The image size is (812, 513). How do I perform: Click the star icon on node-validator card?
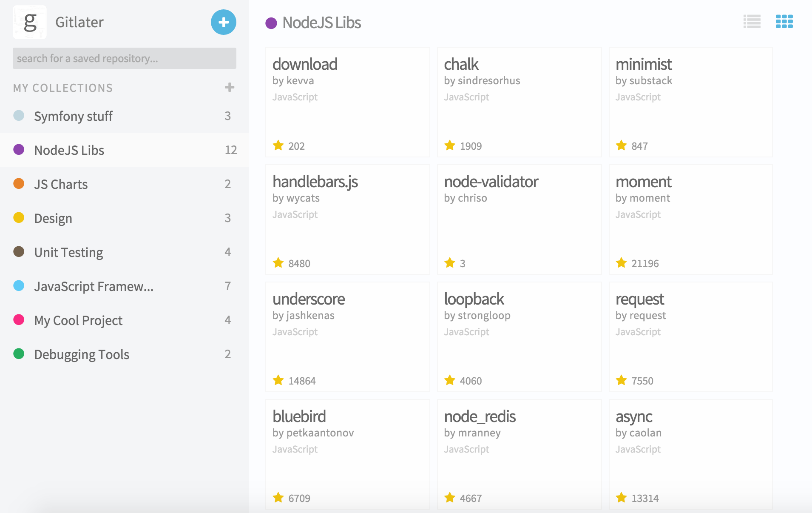(450, 263)
